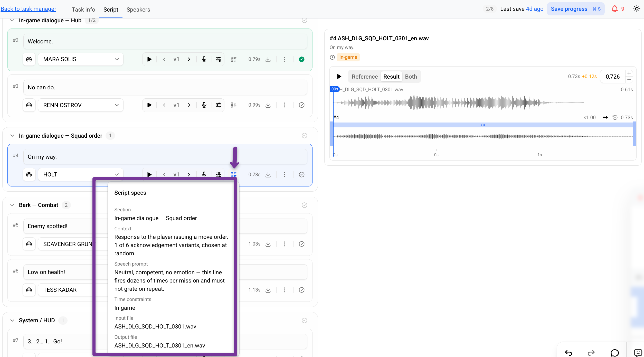Reset clip duration icon near 0.73s

(615, 118)
